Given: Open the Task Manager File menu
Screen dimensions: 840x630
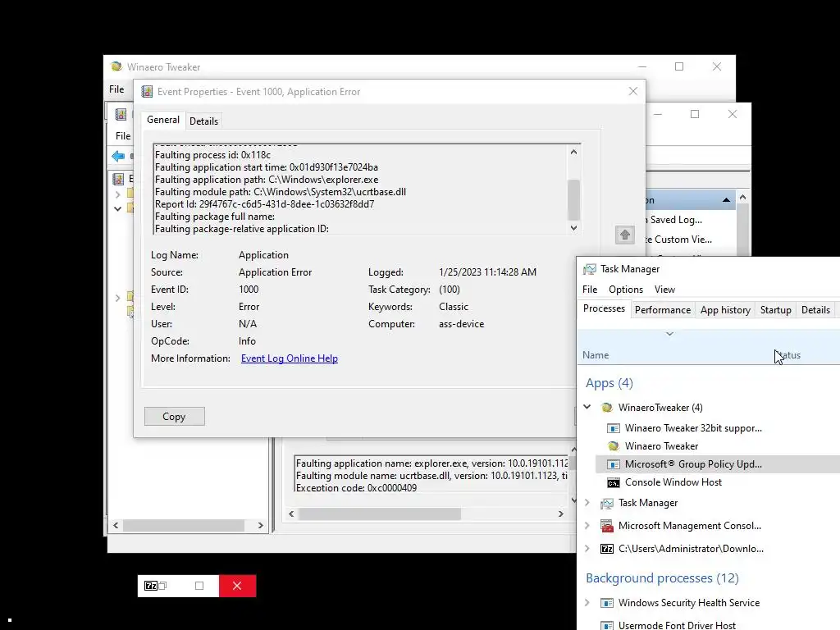Looking at the screenshot, I should coord(590,290).
